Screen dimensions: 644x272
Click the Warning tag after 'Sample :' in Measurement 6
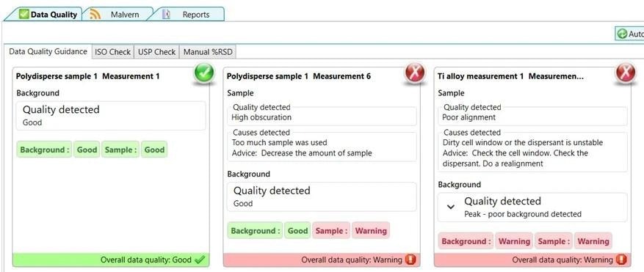[371, 230]
